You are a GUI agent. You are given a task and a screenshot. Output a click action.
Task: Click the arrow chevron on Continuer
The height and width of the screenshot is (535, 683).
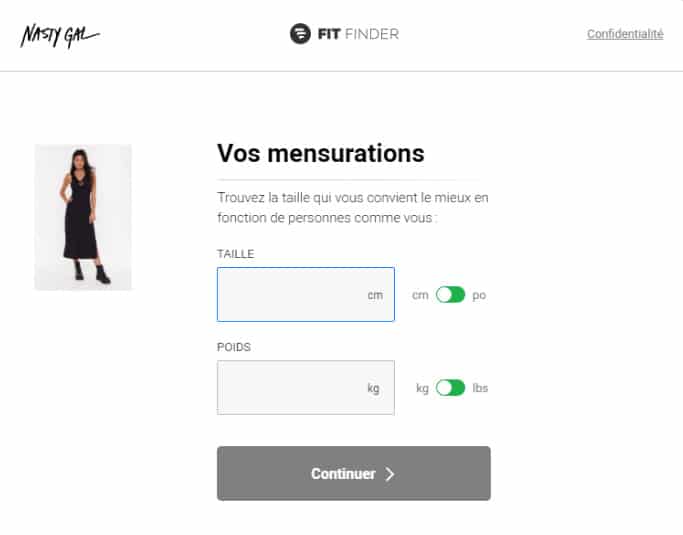390,474
